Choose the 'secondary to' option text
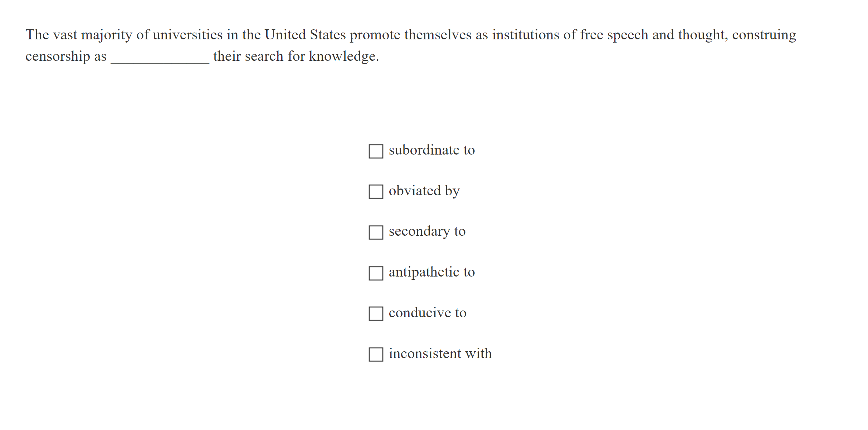 coord(427,231)
